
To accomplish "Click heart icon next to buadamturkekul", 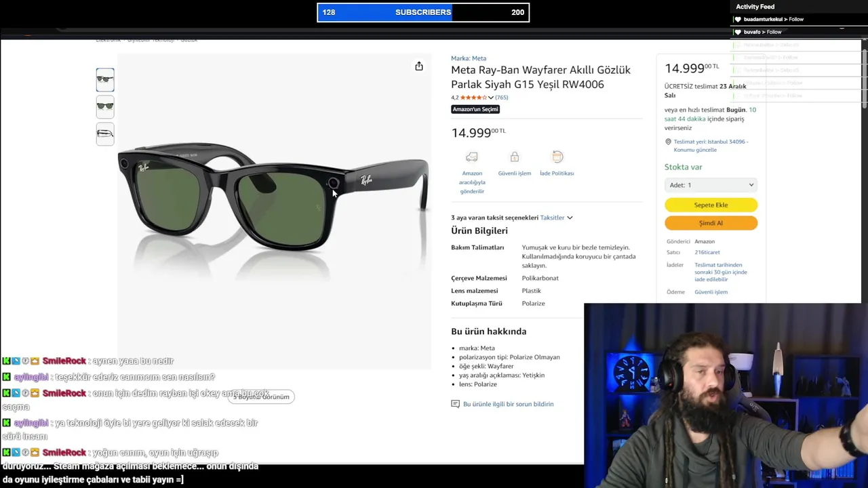I will tap(738, 19).
